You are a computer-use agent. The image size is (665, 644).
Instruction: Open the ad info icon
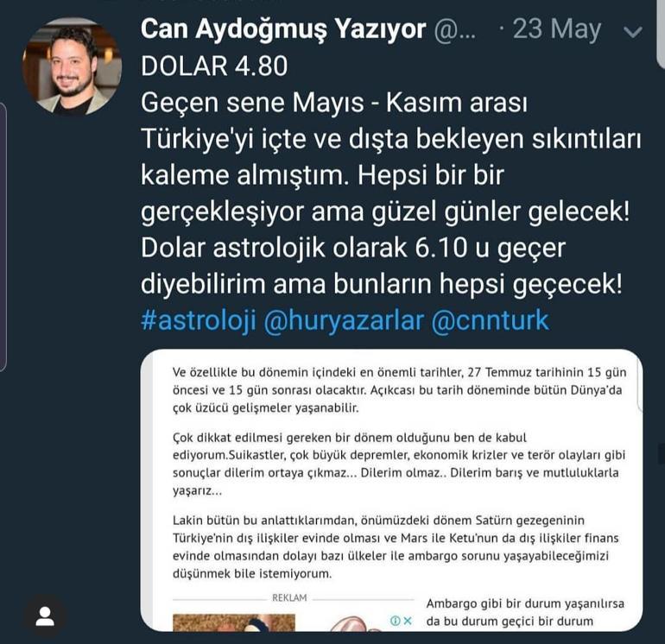[x=396, y=621]
